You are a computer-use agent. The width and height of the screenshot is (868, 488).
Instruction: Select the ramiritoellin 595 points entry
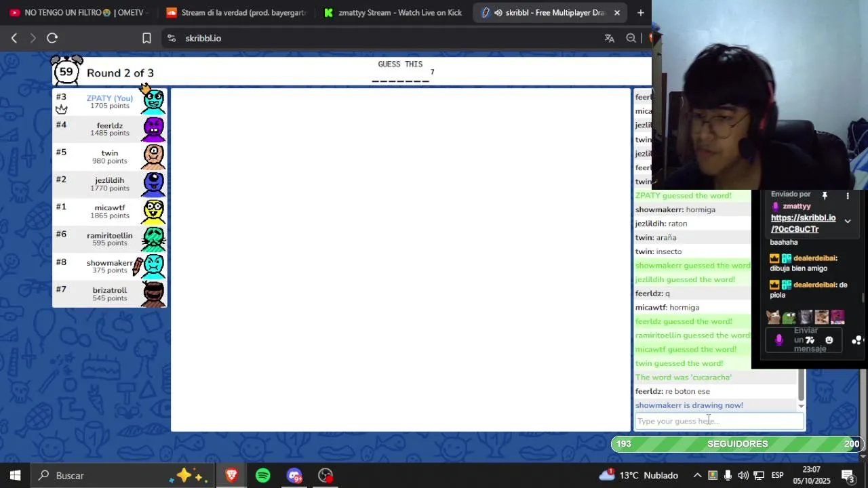click(x=110, y=239)
